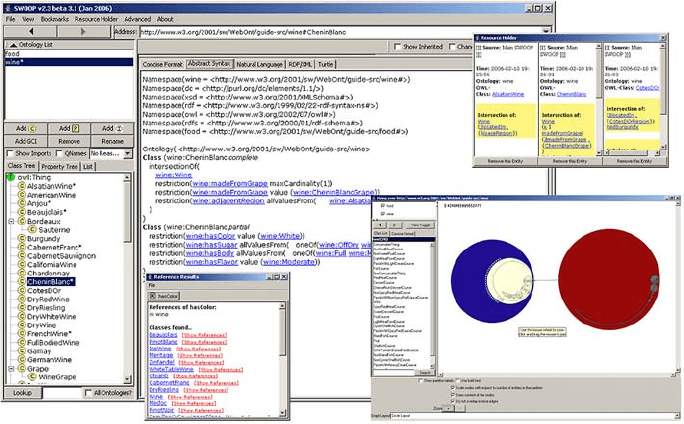Click the class icon beside Gamay
Screen dimensions: 684x424
[21, 351]
